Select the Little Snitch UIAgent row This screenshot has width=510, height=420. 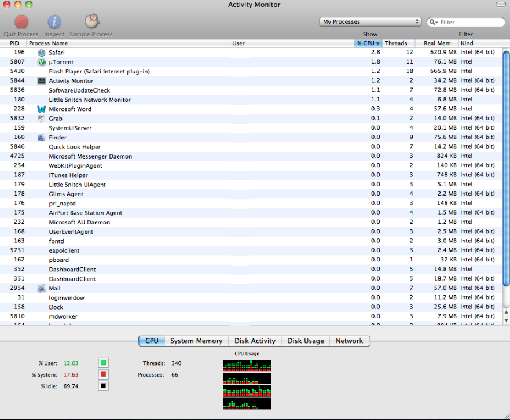click(251, 185)
